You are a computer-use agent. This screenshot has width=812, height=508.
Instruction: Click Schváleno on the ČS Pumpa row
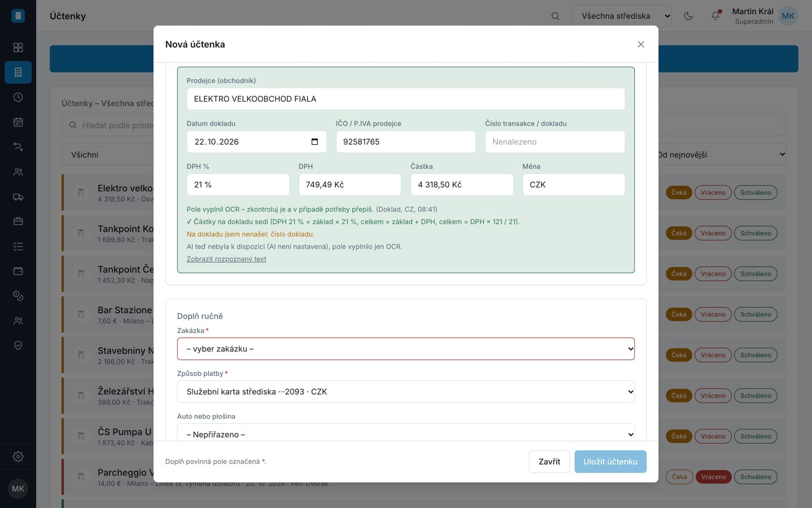(756, 436)
